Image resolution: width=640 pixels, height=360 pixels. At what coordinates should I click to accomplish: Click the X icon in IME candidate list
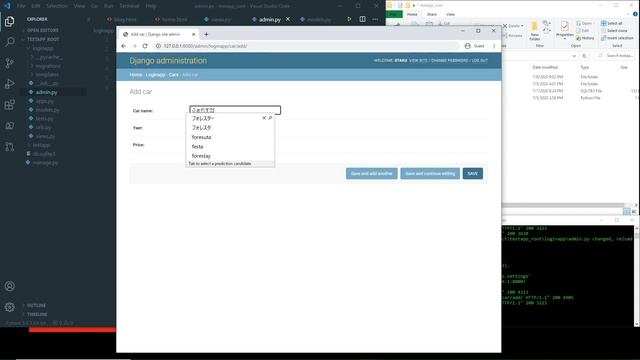point(264,118)
